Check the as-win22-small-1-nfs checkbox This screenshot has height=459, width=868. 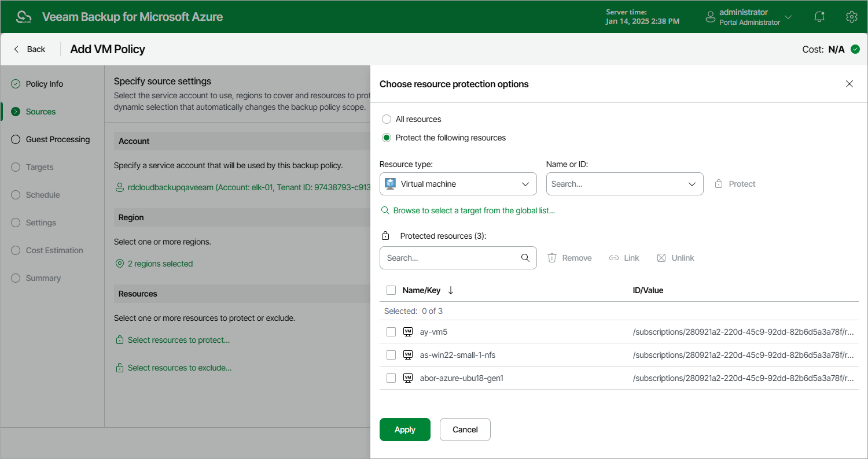pos(391,355)
